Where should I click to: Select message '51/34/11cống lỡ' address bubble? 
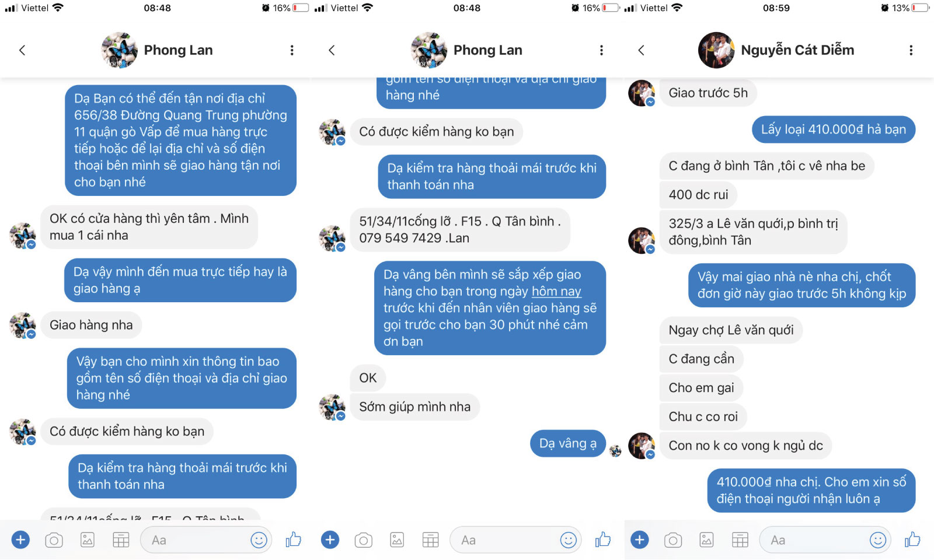[460, 230]
